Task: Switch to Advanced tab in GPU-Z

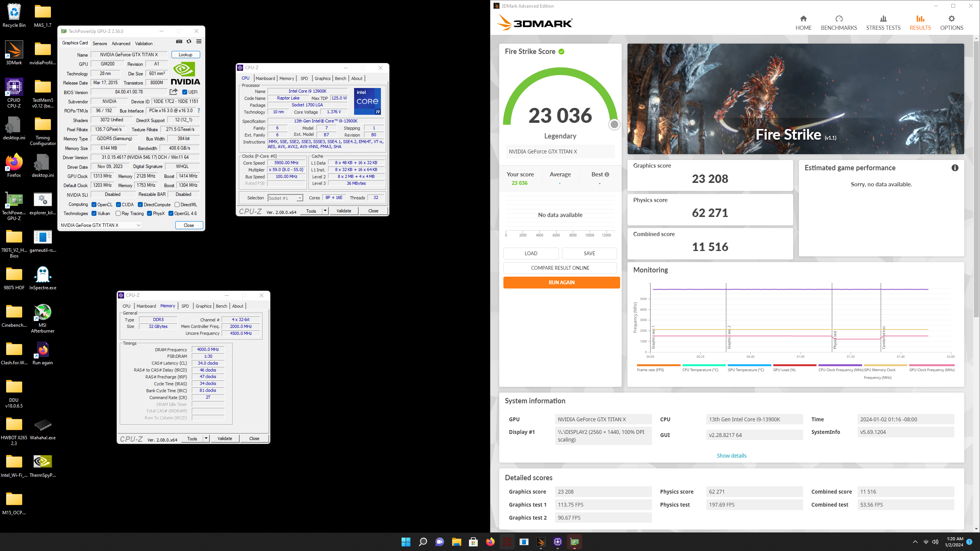Action: [121, 44]
